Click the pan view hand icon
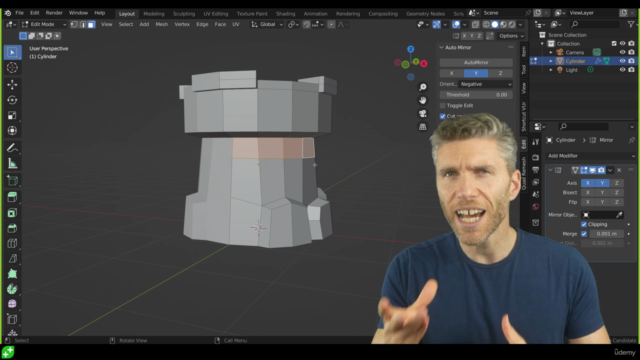The width and height of the screenshot is (640, 360). pyautogui.click(x=423, y=100)
